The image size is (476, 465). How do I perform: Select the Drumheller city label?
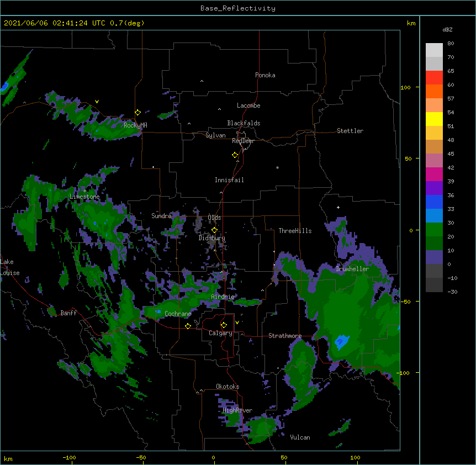point(352,269)
